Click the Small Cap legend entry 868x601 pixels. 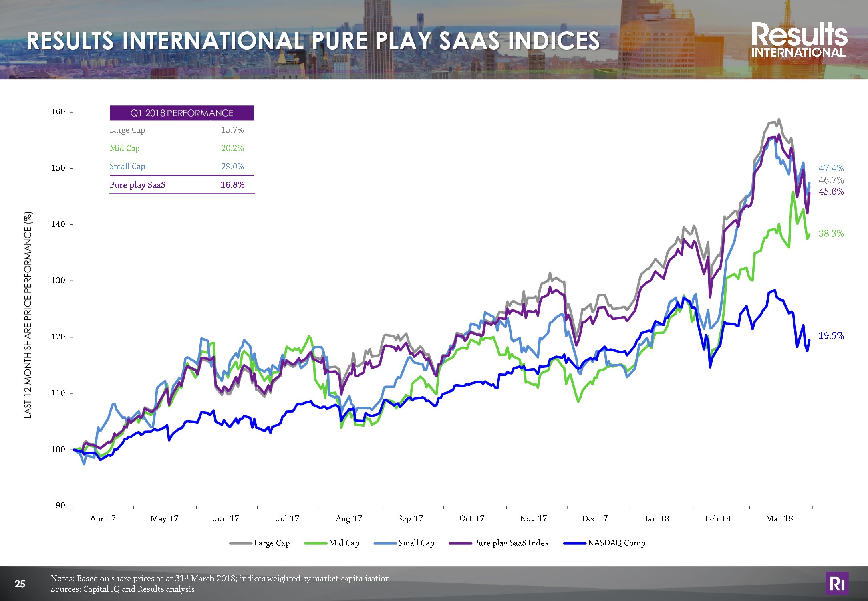[x=416, y=543]
